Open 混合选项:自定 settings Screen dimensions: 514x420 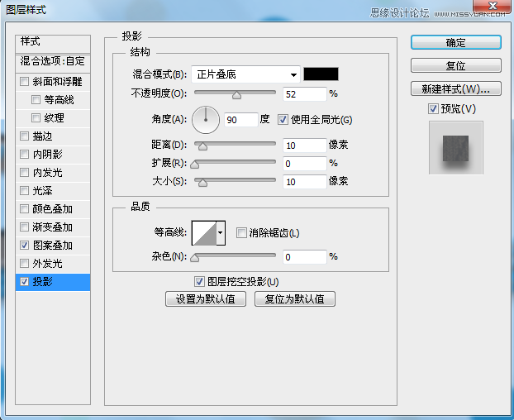[53, 63]
